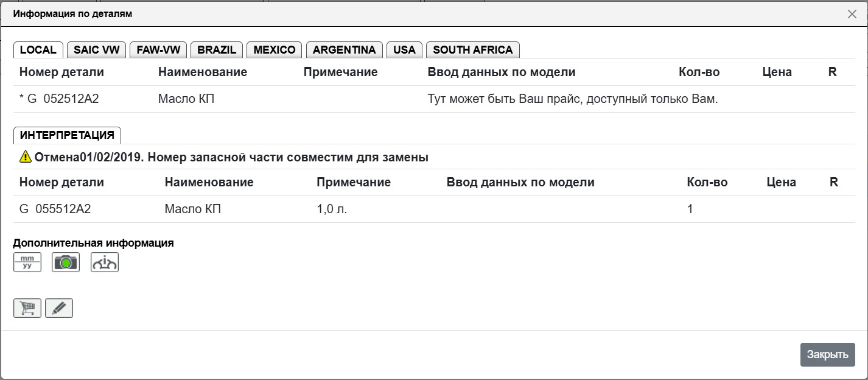Image resolution: width=868 pixels, height=380 pixels.
Task: Click the pencil edit icon
Action: click(59, 308)
